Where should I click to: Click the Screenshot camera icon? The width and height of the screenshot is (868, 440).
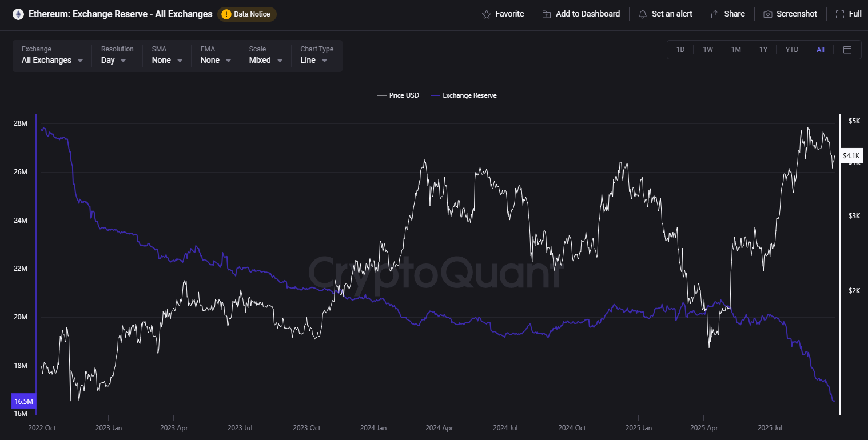(x=768, y=14)
